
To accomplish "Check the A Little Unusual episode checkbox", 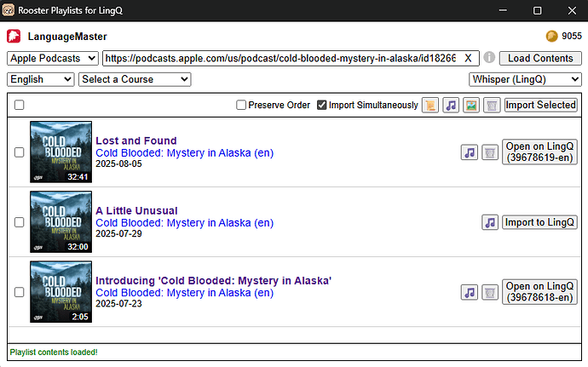I will click(19, 222).
